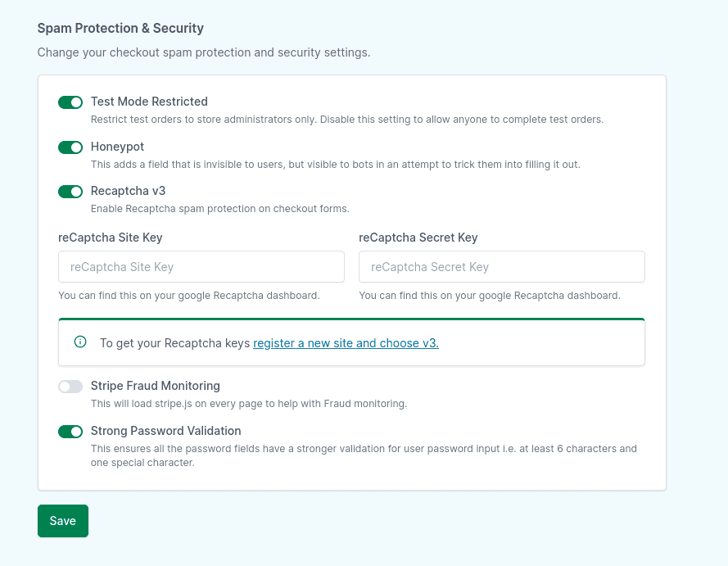Disable the Recaptcha v3 toggle switch
728x566 pixels.
[70, 192]
